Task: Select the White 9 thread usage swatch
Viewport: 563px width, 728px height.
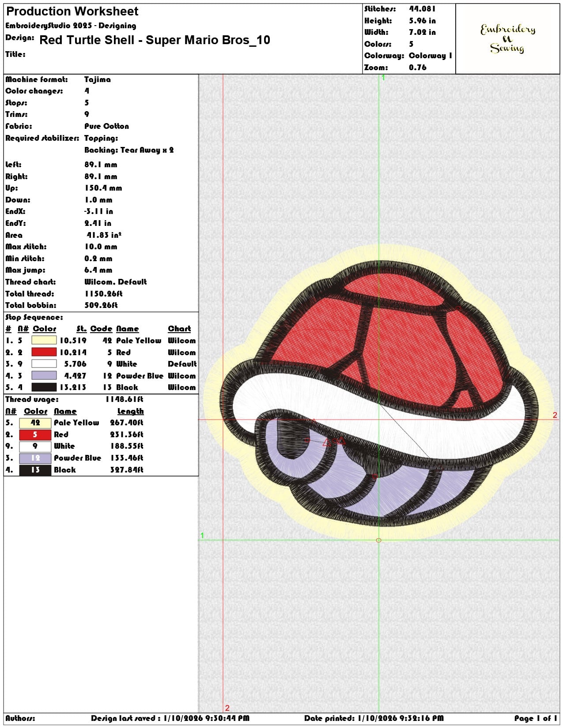Action: (x=35, y=446)
